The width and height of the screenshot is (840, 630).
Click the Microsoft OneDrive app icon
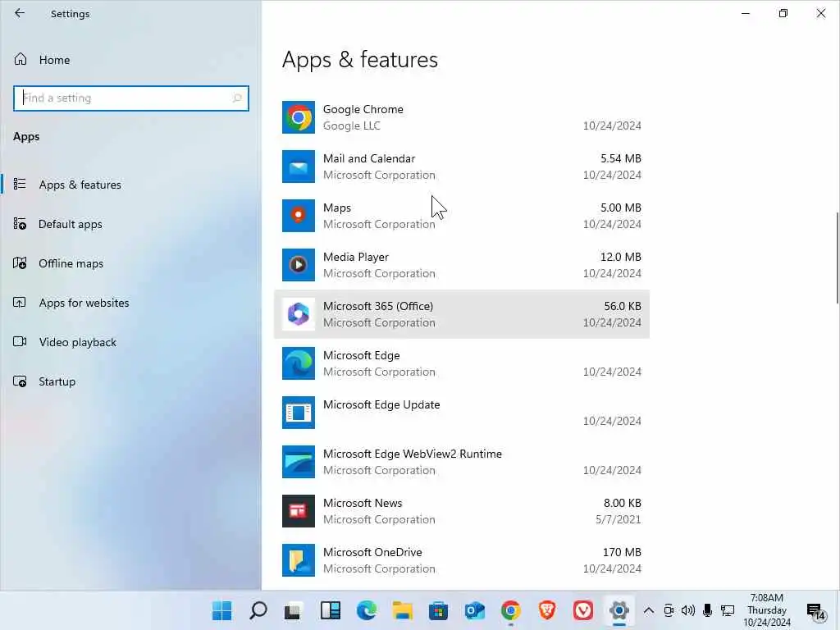299,560
